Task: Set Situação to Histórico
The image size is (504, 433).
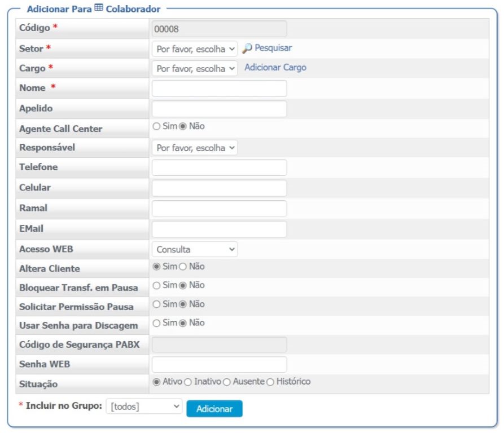Action: click(x=270, y=382)
